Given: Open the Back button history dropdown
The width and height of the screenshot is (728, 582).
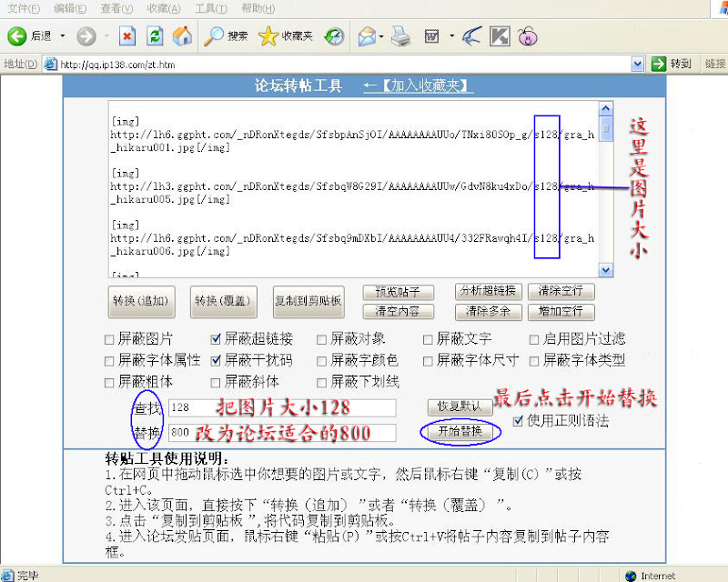Looking at the screenshot, I should (63, 35).
